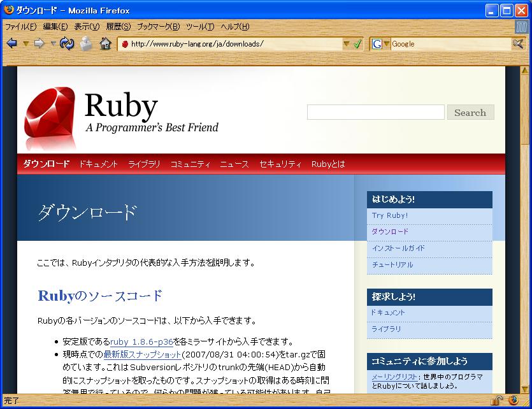Viewport: 532px width, 409px height.
Task: Select the ドキュメント navigation tab
Action: coord(99,164)
